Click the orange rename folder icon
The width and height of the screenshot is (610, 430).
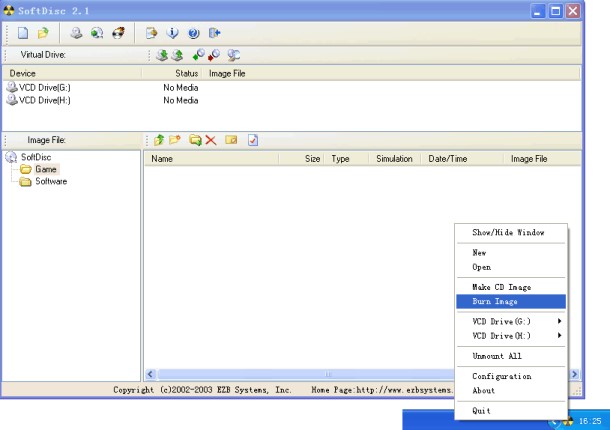tap(231, 140)
